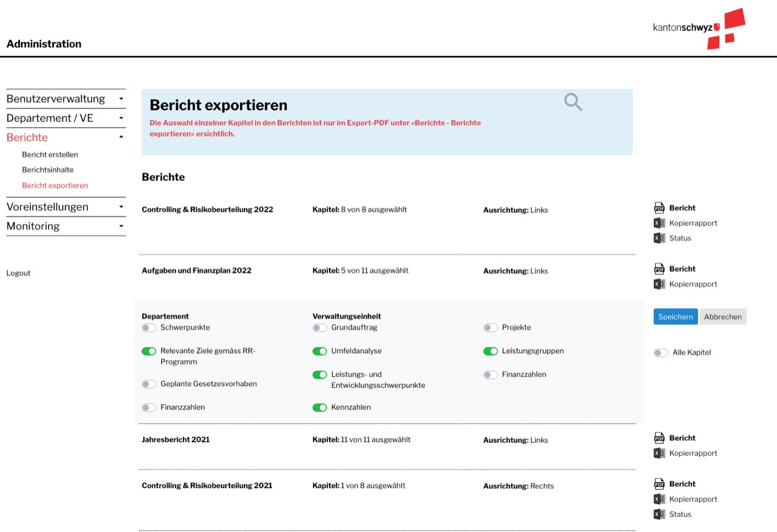Toggle off Leistungsgruppen switch
777x532 pixels.
pos(490,351)
